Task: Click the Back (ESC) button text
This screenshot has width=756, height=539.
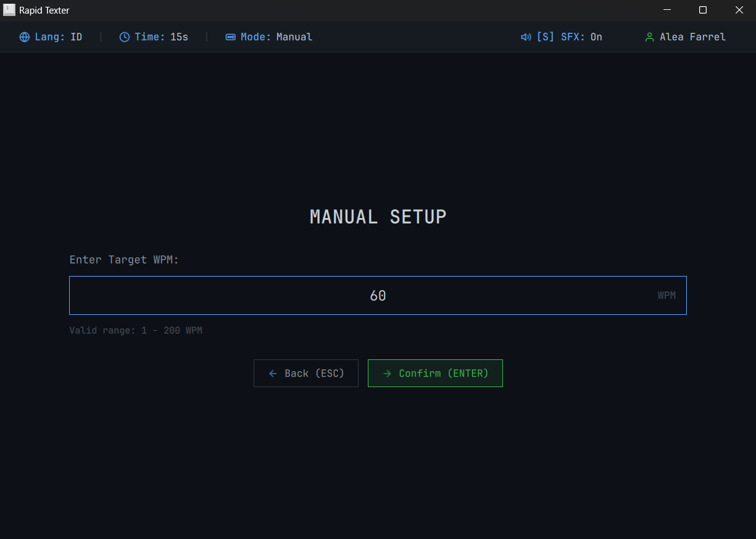Action: click(315, 374)
